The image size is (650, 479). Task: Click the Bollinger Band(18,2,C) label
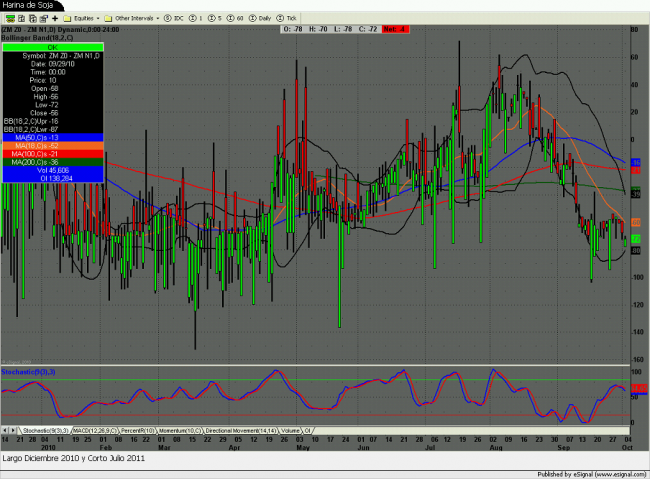click(37, 38)
